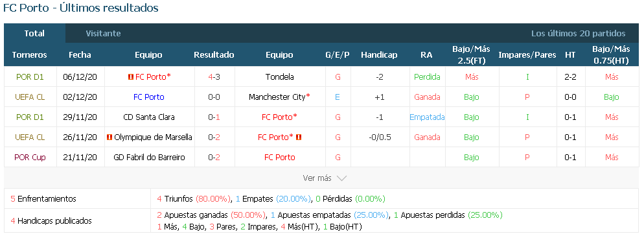
Task: Click the 0-0 result versus Manchester City
Action: (214, 97)
